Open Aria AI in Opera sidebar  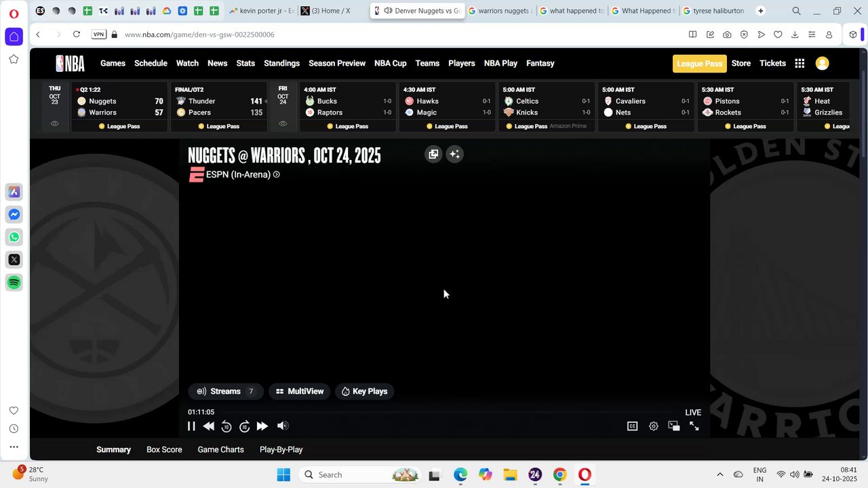point(14,192)
